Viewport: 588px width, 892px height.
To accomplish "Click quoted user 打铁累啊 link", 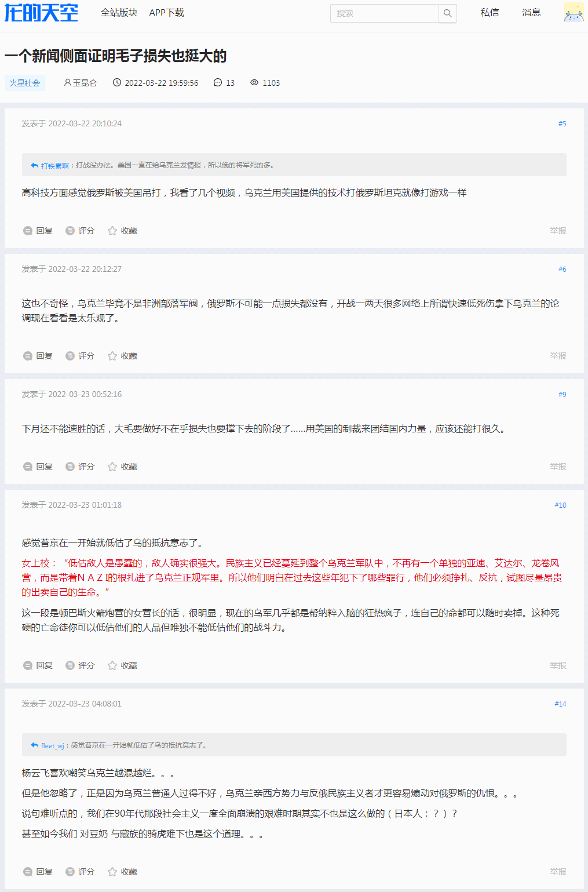I will point(55,166).
